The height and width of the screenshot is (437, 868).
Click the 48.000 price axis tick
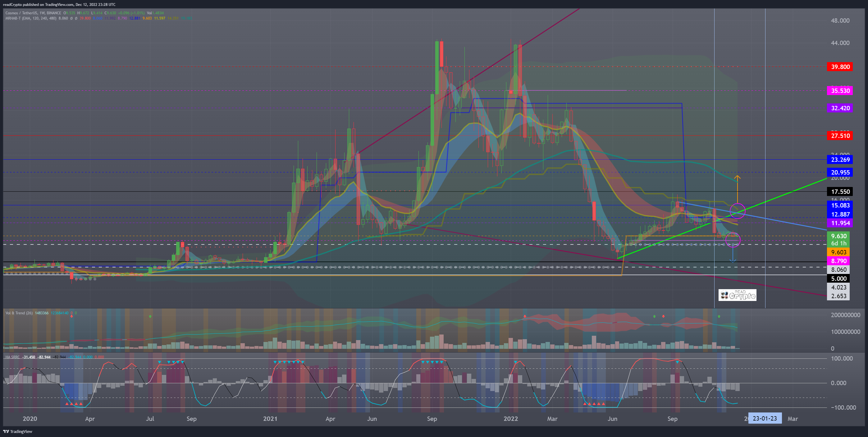point(840,20)
